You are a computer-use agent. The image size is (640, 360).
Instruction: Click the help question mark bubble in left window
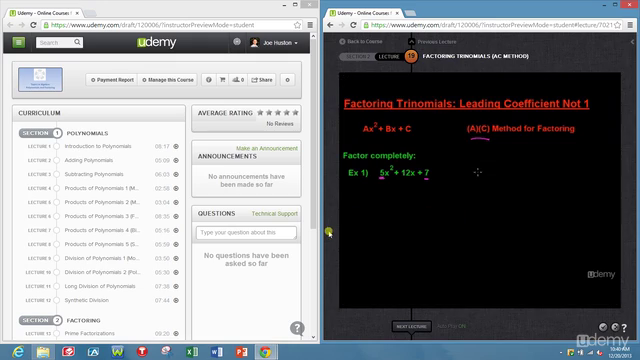tap(297, 328)
